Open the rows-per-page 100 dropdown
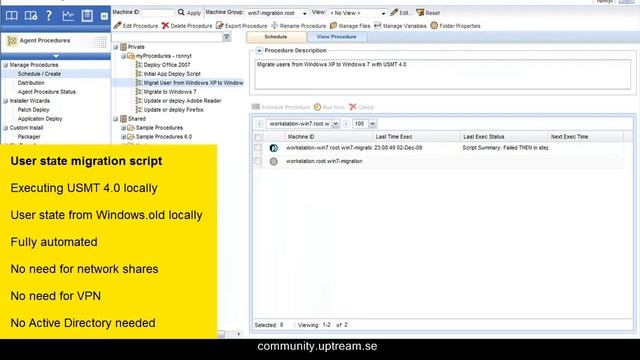Screen dimensions: 640x360 click(x=373, y=123)
